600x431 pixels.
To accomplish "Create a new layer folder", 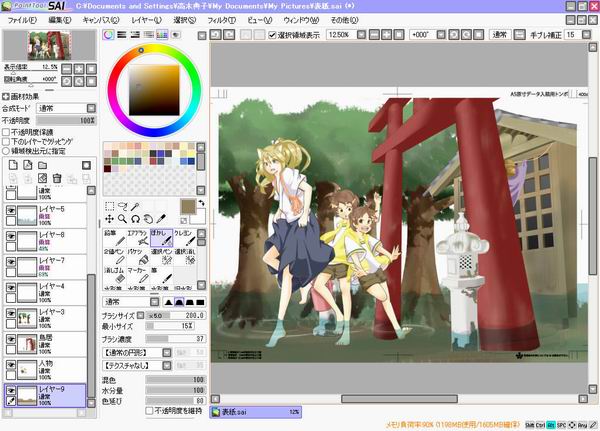I will (42, 165).
